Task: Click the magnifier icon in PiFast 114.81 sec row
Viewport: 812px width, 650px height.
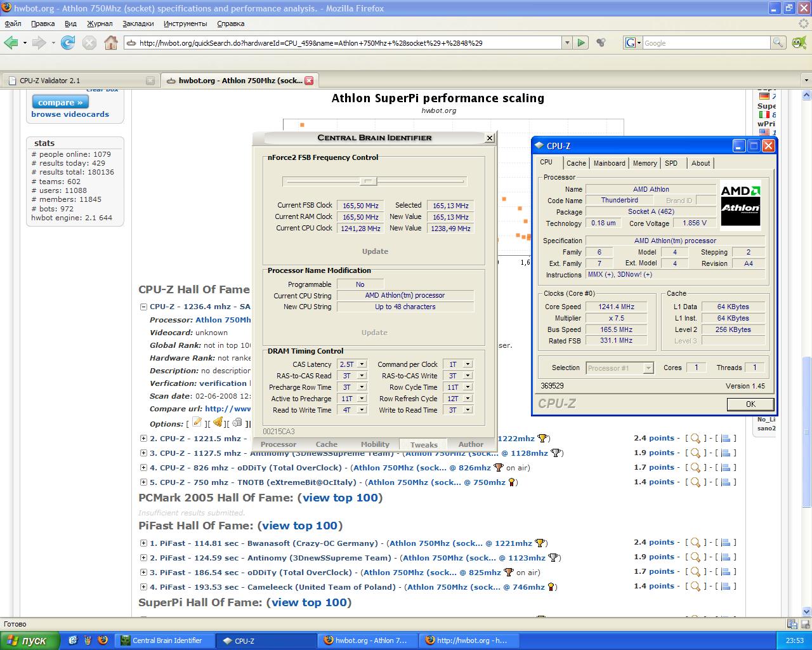Action: [695, 542]
